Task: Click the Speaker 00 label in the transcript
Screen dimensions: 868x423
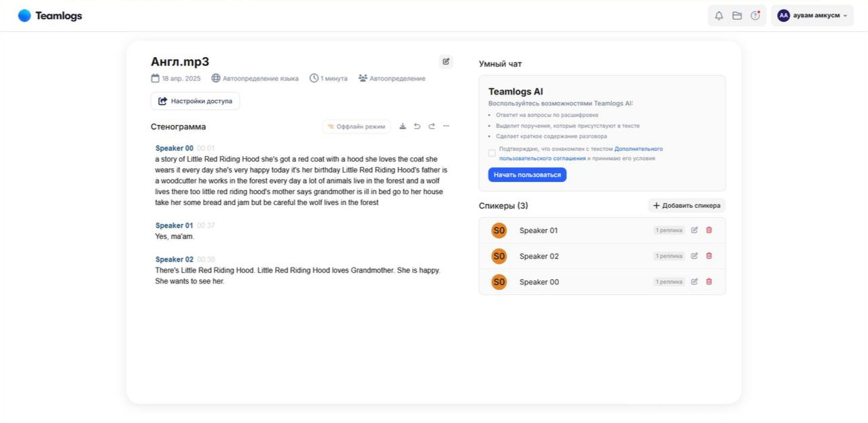Action: click(174, 148)
